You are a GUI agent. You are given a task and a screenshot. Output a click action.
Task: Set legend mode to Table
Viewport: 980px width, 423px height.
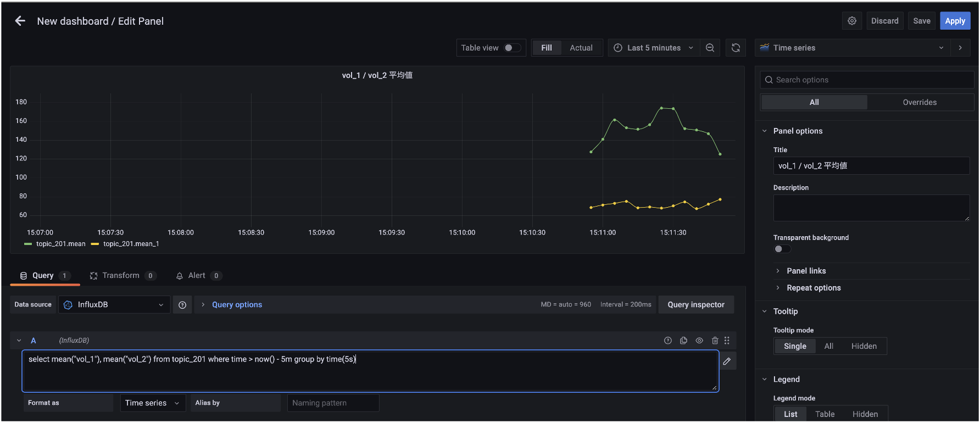(x=825, y=414)
